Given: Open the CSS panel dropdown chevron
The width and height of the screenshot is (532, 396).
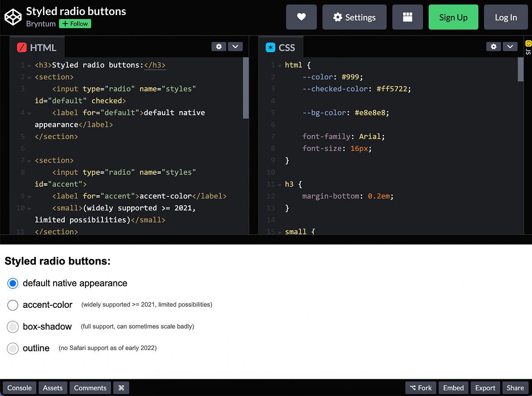Looking at the screenshot, I should [510, 46].
